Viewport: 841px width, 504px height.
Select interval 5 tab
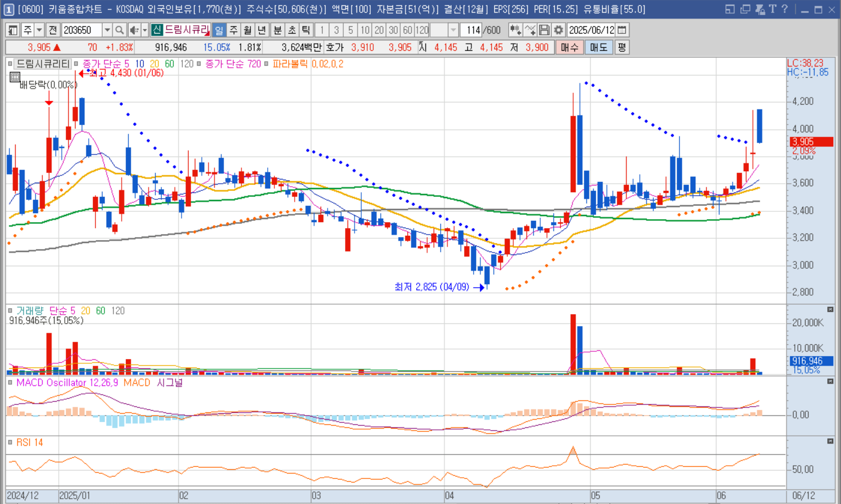point(350,30)
